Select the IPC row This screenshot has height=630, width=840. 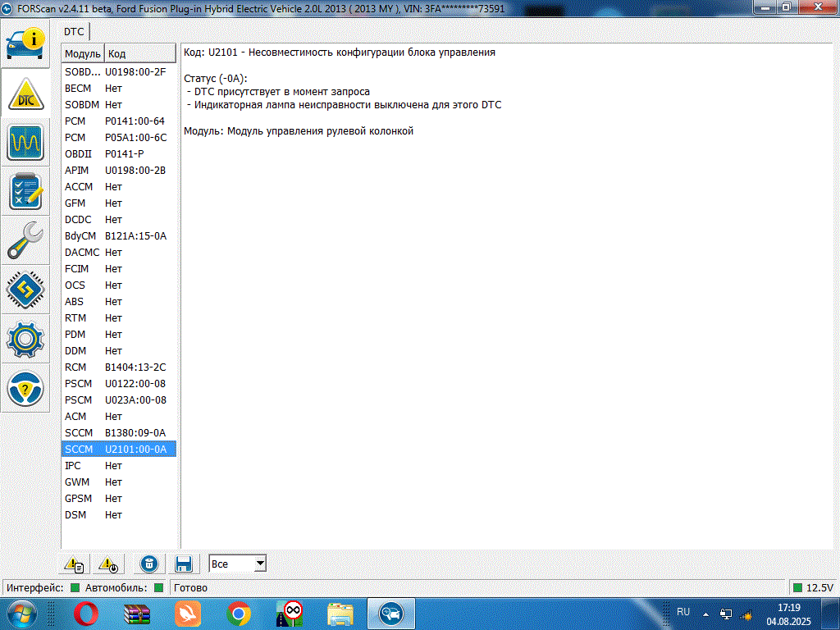click(119, 466)
